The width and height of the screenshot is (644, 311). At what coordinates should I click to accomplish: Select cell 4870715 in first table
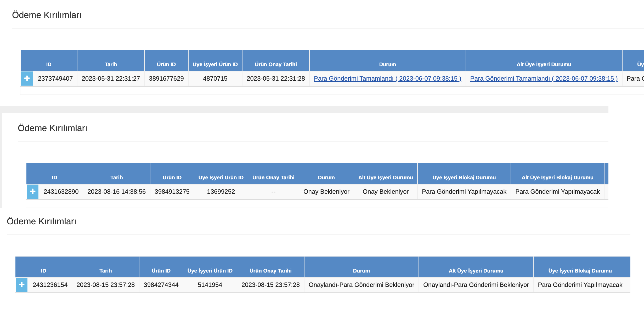(x=215, y=79)
